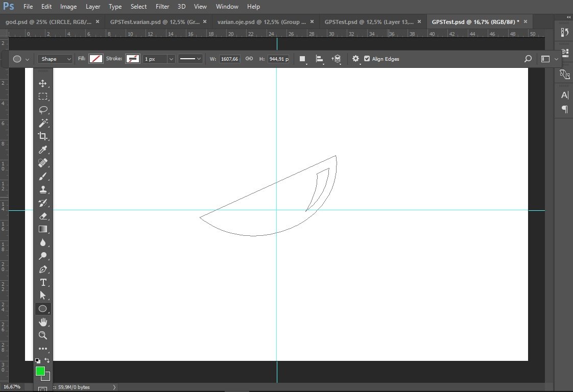Activate the Eraser tool
The image size is (573, 392).
point(43,216)
